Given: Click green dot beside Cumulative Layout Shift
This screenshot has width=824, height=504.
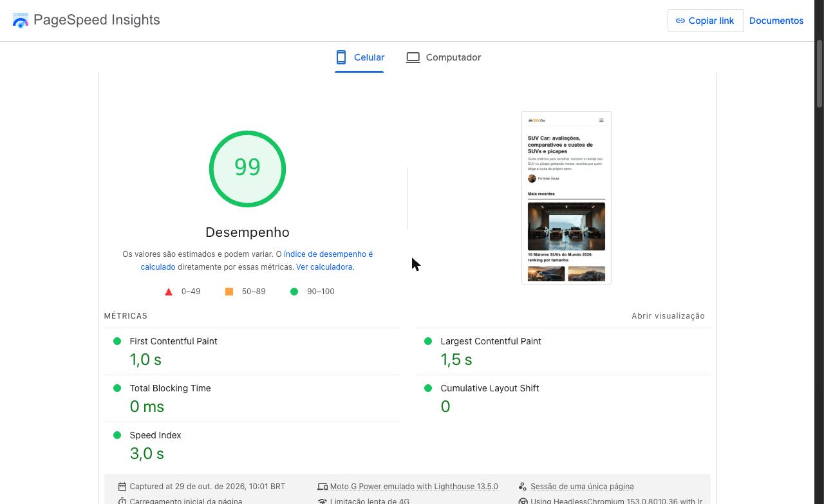Looking at the screenshot, I should pos(428,388).
